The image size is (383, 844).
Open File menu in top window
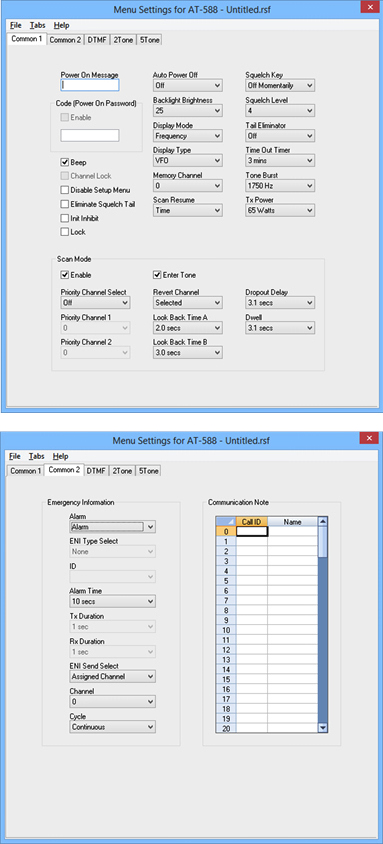[x=16, y=25]
